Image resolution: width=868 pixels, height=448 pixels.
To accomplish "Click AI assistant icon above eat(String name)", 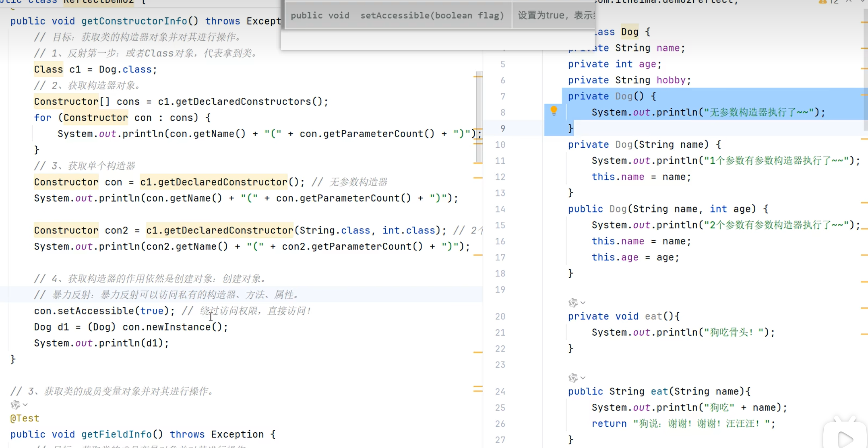I will (573, 378).
